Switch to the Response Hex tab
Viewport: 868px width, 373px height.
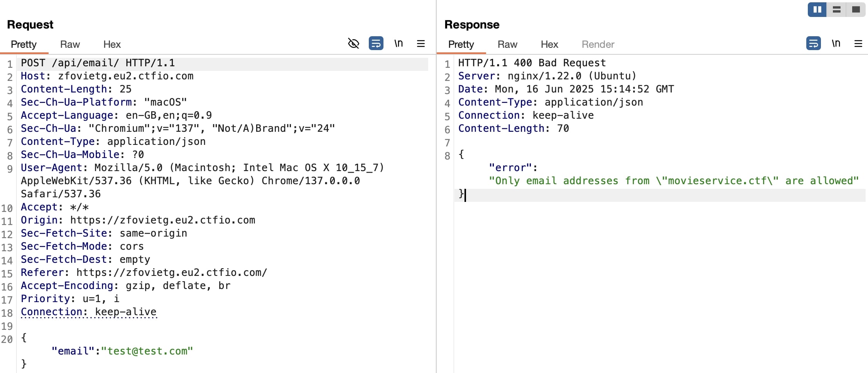coord(549,44)
